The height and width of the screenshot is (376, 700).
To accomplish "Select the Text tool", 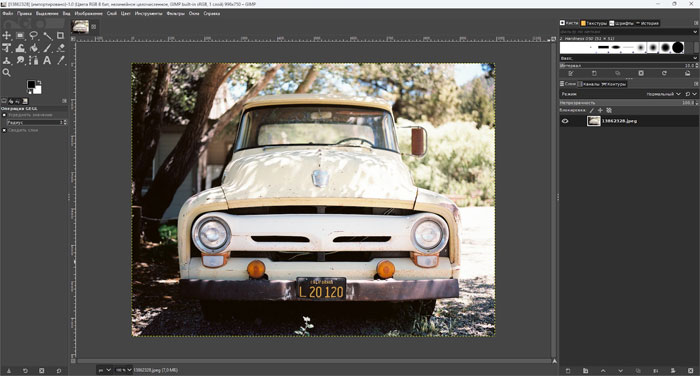I will pos(47,60).
